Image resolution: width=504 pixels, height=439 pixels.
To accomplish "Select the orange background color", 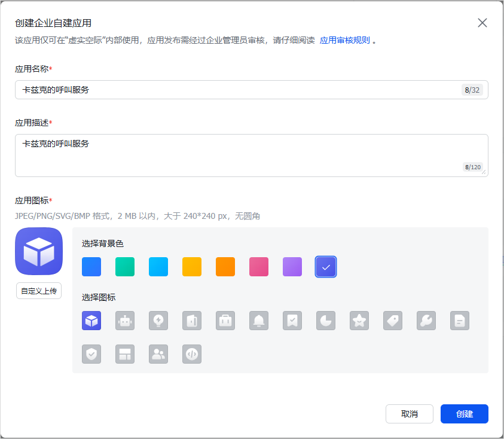I will (x=225, y=267).
